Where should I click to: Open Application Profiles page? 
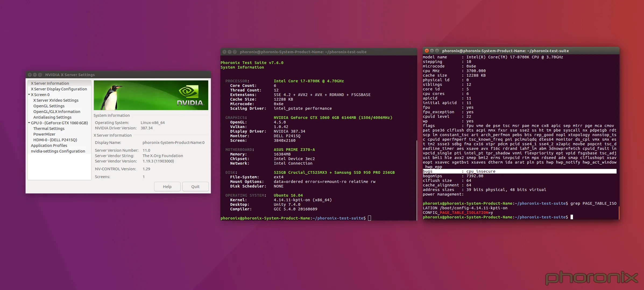49,146
